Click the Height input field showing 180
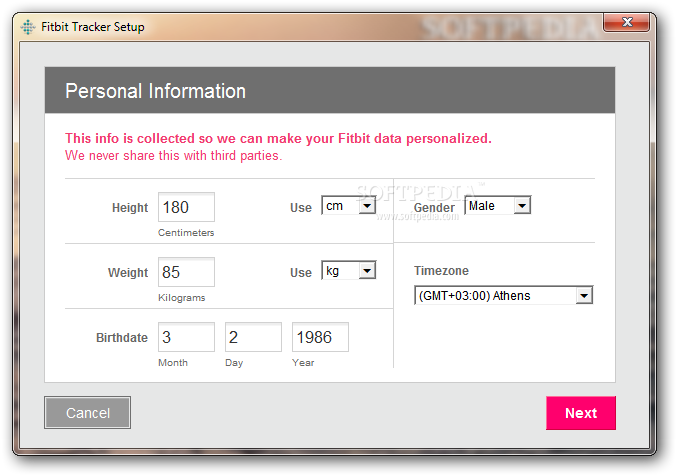 pos(186,207)
